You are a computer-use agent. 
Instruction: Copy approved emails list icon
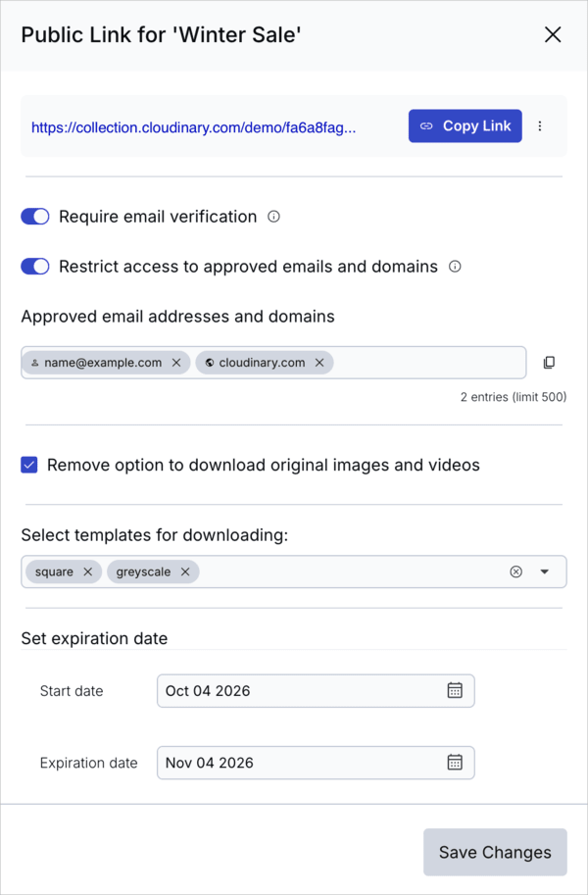pos(549,363)
